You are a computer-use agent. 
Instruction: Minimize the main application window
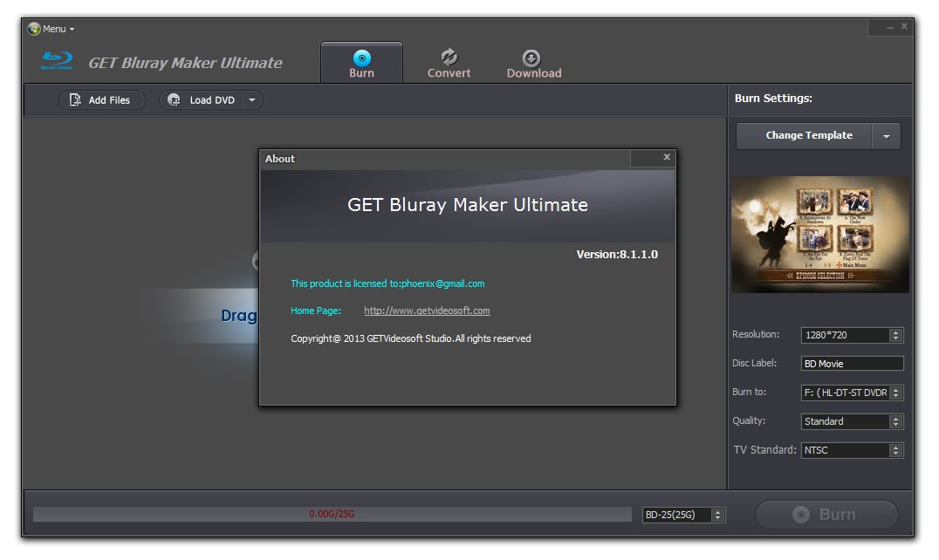pyautogui.click(x=890, y=27)
